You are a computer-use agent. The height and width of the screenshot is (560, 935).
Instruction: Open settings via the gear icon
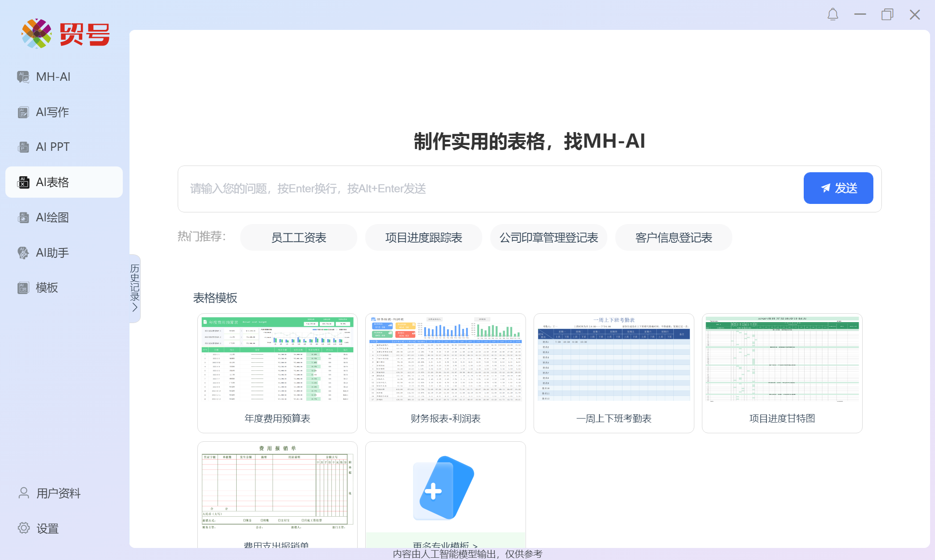[x=24, y=528]
